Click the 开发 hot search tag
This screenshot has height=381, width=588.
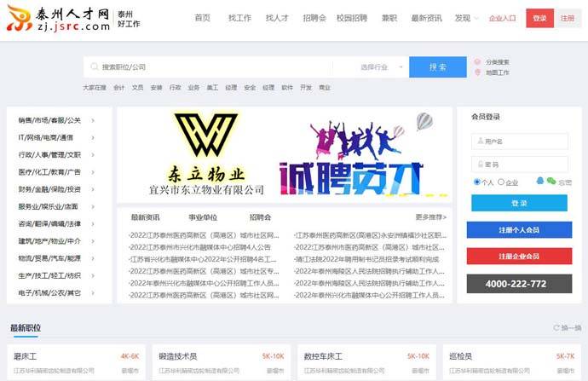tap(306, 88)
